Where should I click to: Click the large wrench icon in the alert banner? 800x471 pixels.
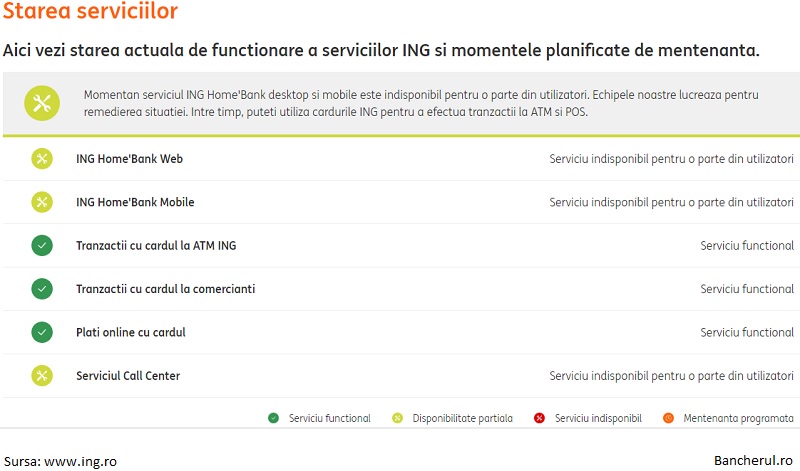pyautogui.click(x=42, y=103)
